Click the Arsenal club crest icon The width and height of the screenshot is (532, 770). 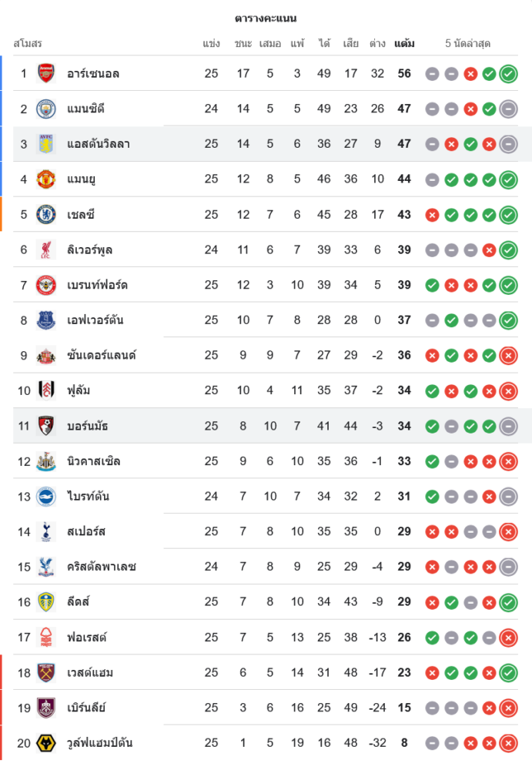46,73
